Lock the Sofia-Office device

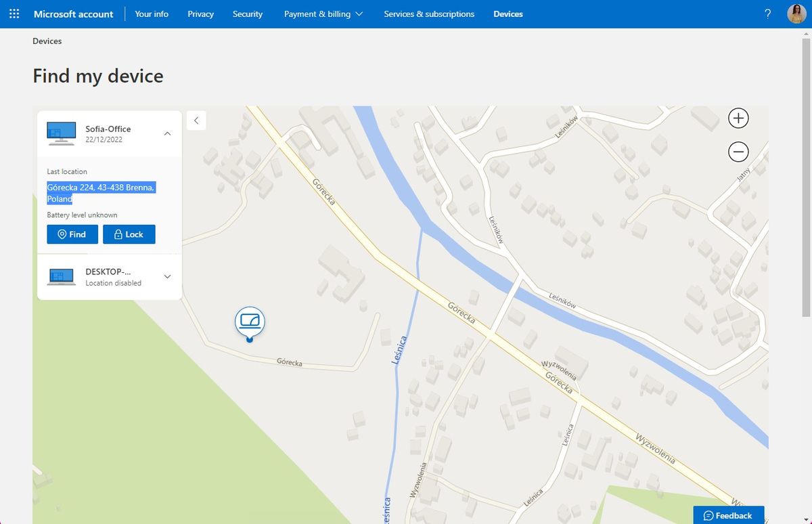(129, 234)
